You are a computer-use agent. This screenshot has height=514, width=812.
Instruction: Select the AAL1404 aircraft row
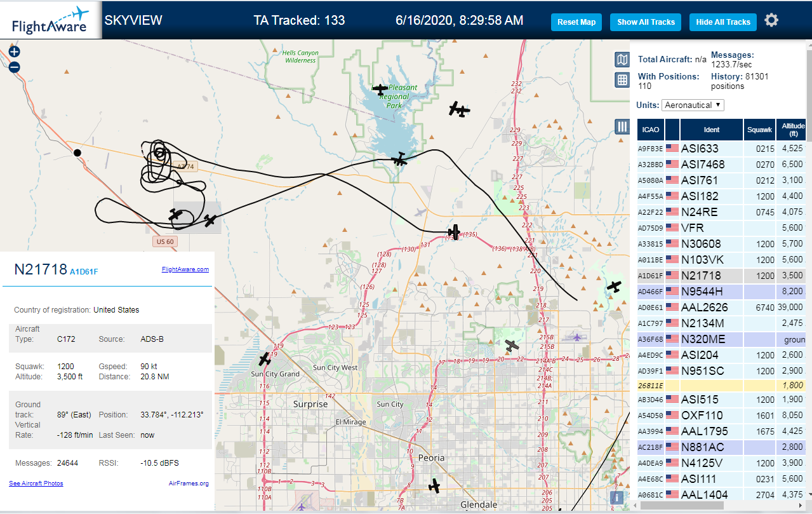point(722,494)
